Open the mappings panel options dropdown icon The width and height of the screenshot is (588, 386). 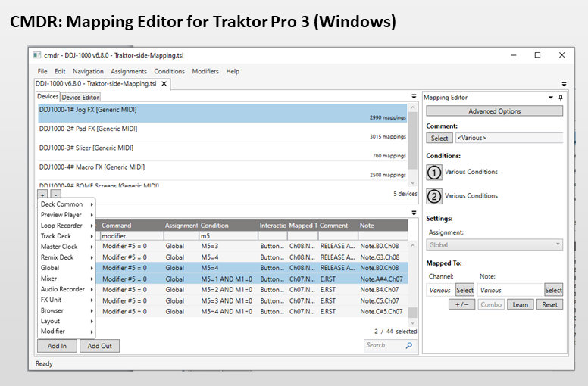(x=414, y=213)
